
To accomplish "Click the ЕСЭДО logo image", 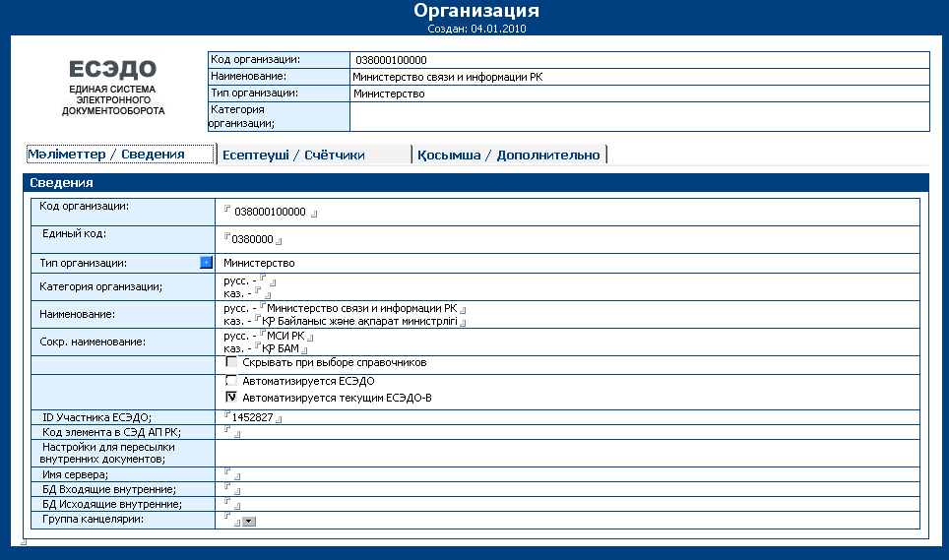I will click(112, 86).
